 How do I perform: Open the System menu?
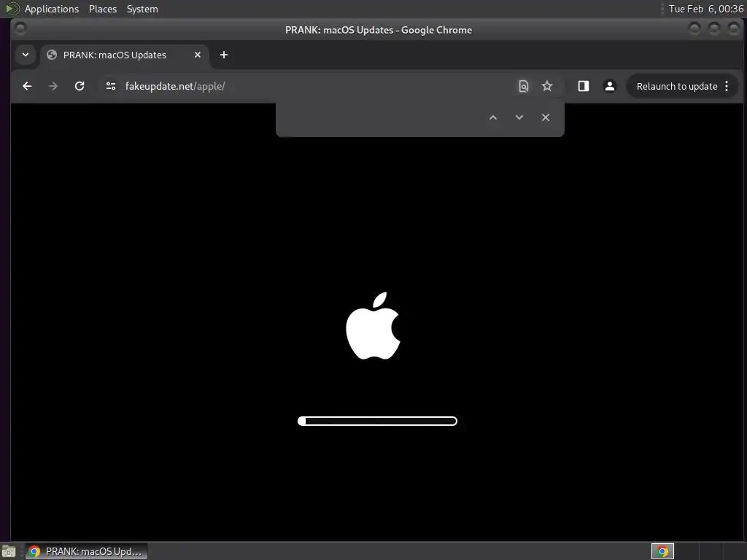pyautogui.click(x=142, y=9)
